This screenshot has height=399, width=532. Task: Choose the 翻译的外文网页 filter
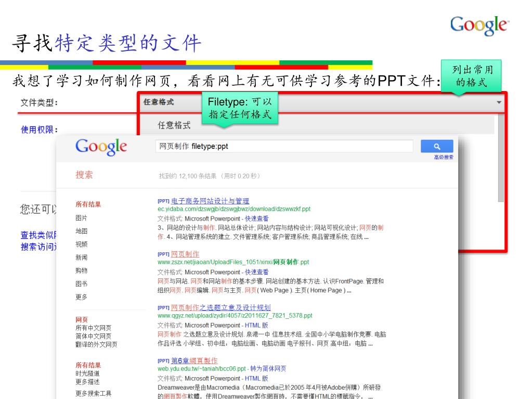(96, 344)
